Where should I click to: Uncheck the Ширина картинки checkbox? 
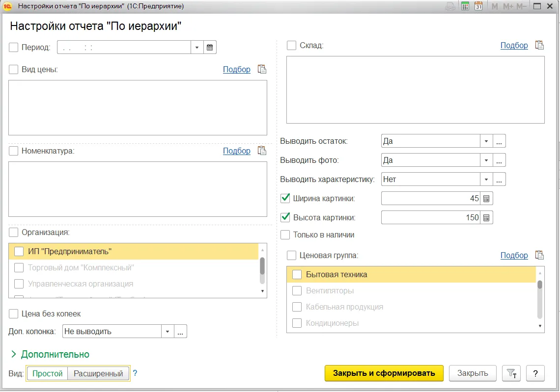[x=285, y=198]
